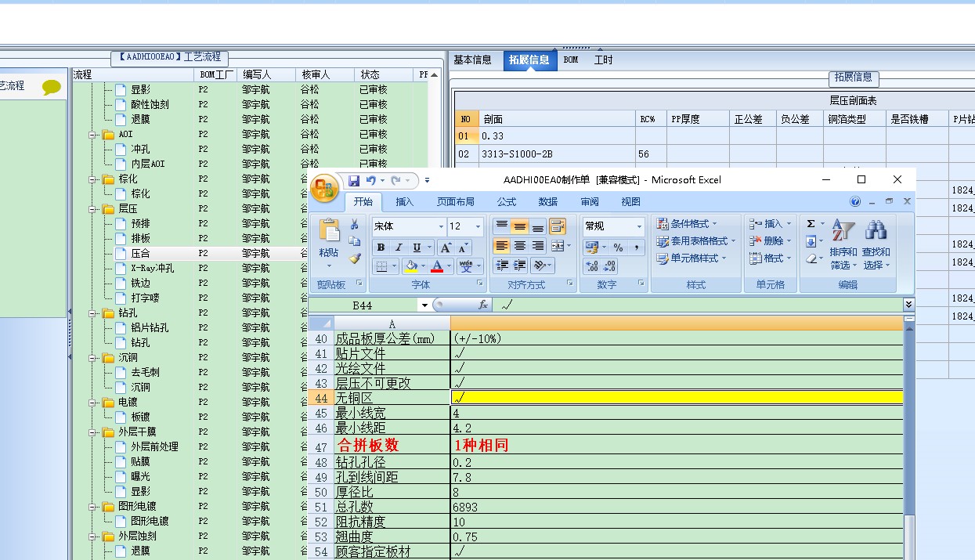
Task: Apply the red font color swatch
Action: coord(436,266)
